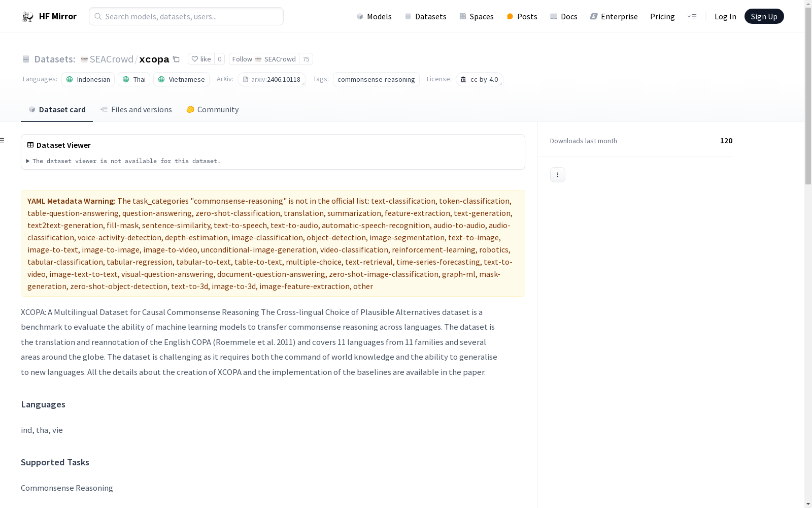Click the license bank icon on cc-by-4.0
The width and height of the screenshot is (812, 508).
(463, 79)
